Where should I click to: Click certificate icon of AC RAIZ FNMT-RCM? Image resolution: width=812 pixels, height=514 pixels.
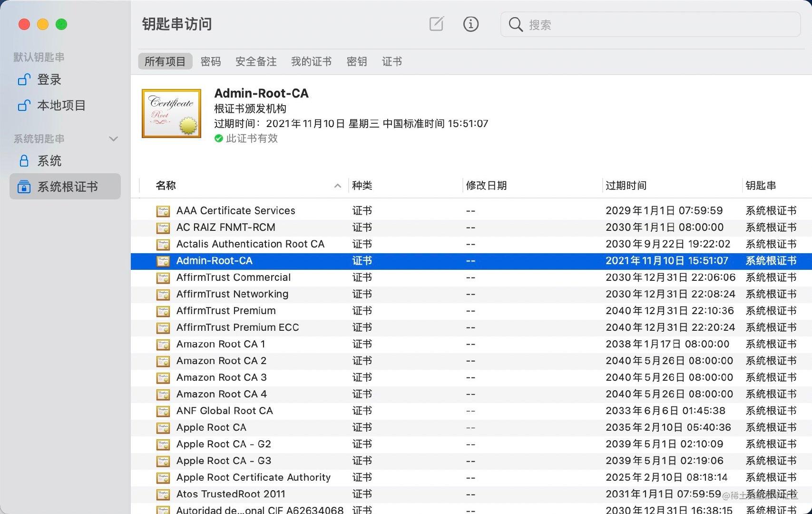(163, 227)
